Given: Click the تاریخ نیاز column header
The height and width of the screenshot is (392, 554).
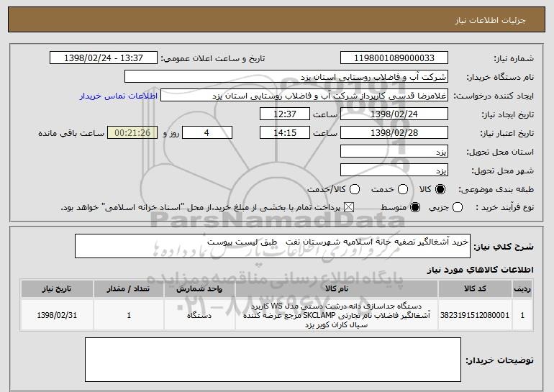Looking at the screenshot, I should click(57, 289).
